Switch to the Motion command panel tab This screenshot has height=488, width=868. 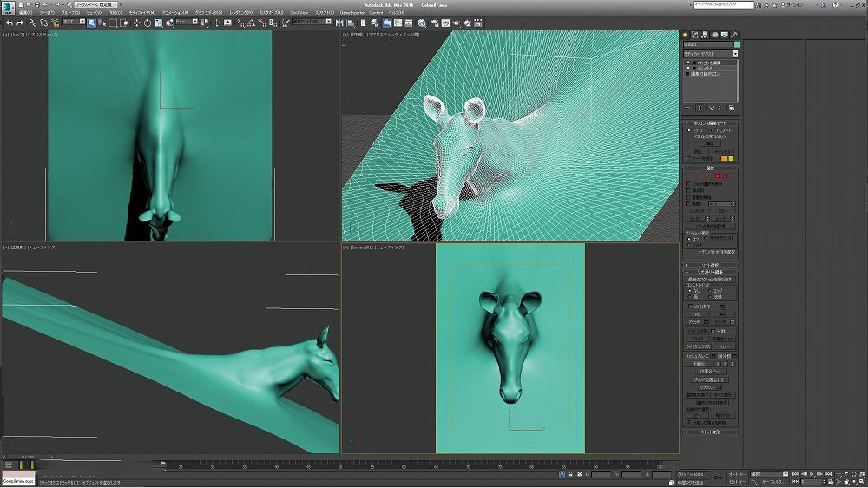[714, 35]
